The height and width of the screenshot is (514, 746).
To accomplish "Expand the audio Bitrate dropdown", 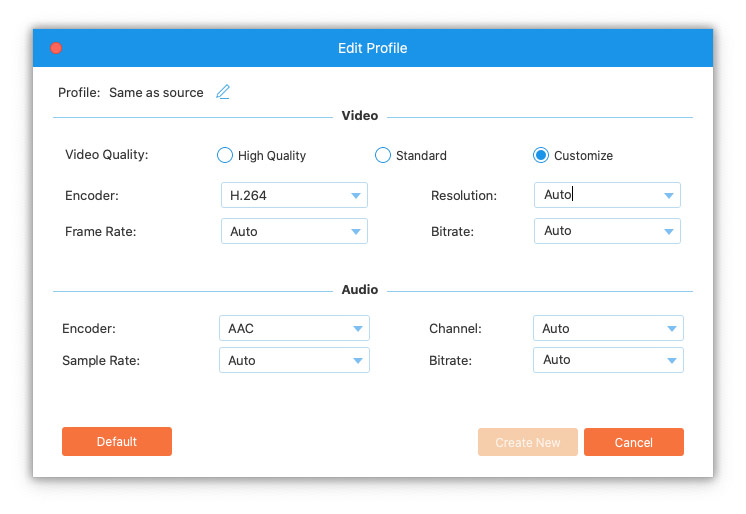I will 607,360.
